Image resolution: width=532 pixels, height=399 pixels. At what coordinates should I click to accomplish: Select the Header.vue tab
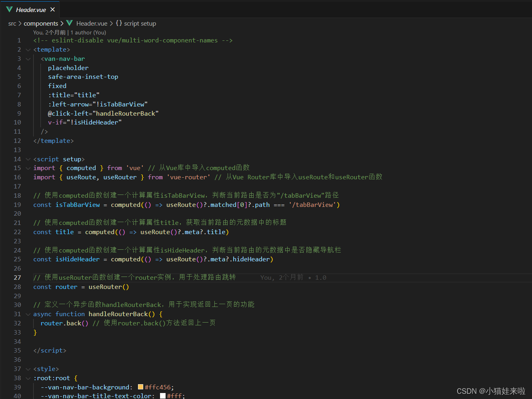(x=30, y=9)
